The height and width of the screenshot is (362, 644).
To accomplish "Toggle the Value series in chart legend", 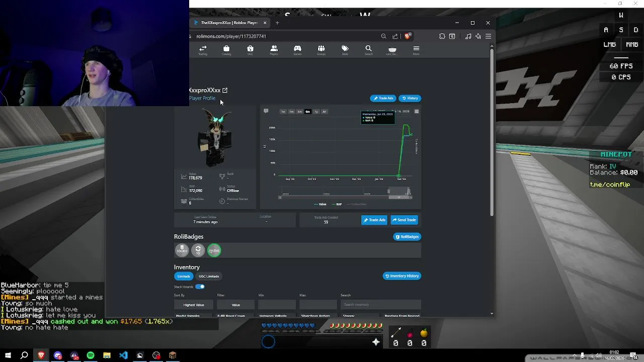I will pyautogui.click(x=320, y=204).
